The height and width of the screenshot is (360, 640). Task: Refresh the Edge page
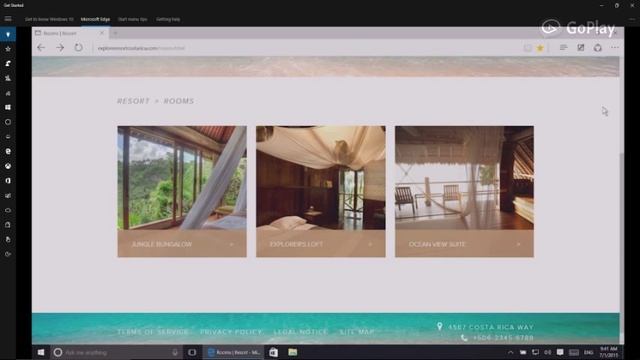pos(78,48)
